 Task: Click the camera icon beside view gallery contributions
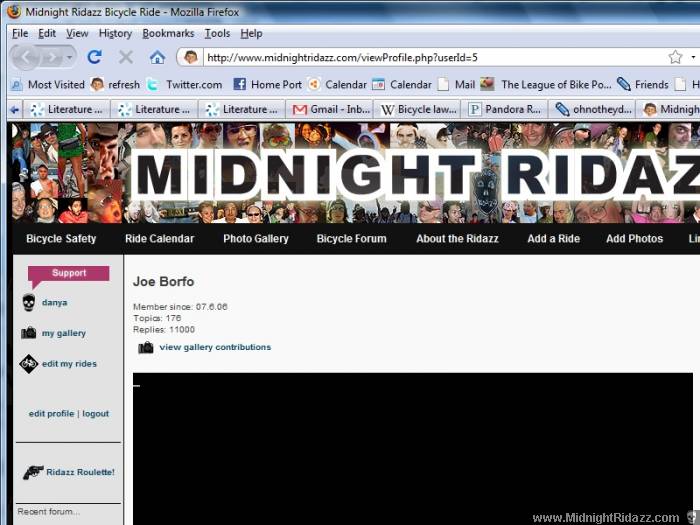click(146, 347)
